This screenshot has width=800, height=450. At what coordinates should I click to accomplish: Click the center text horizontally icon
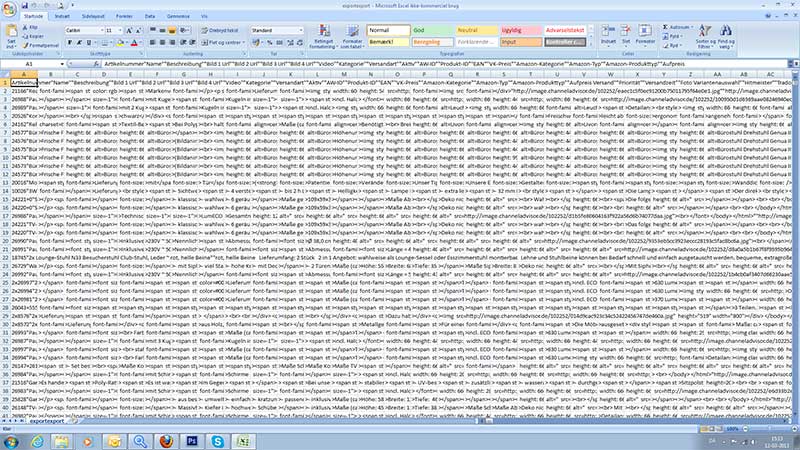pos(162,43)
